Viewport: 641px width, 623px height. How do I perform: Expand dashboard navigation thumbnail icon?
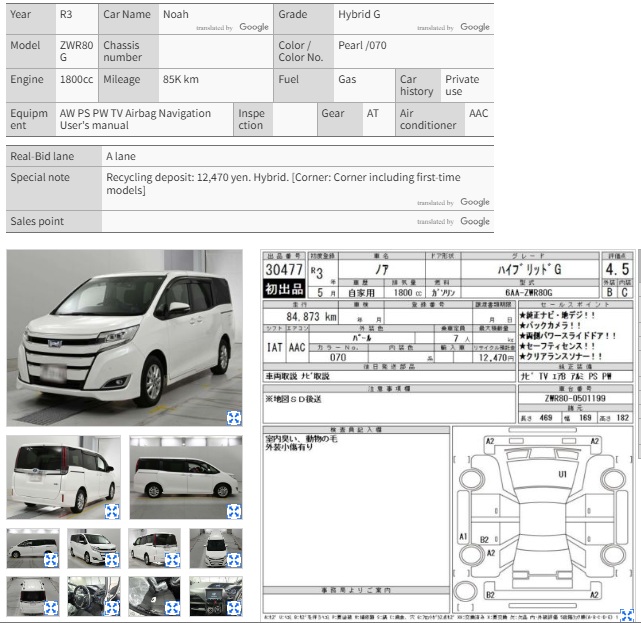pos(234,608)
